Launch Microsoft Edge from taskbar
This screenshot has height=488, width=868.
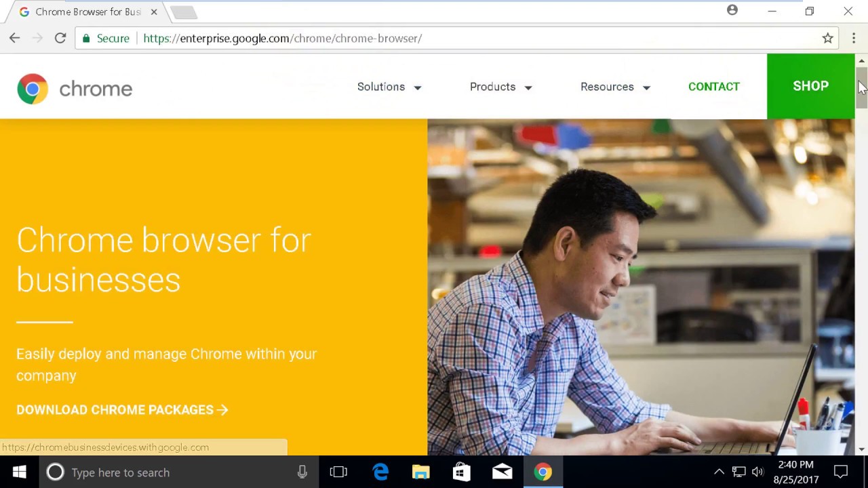[x=380, y=472]
